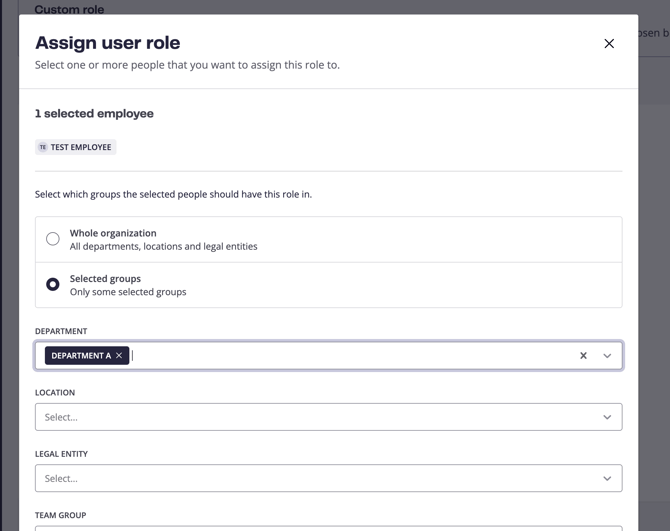Expand the Department dropdown arrow

(x=607, y=356)
